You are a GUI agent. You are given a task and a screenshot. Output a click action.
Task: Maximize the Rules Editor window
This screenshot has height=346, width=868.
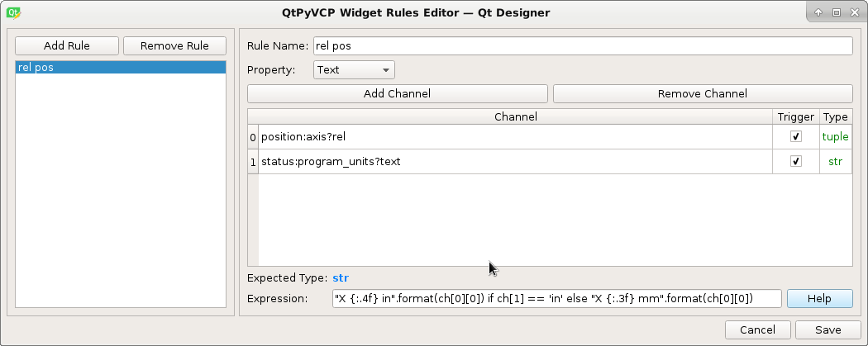pos(837,12)
